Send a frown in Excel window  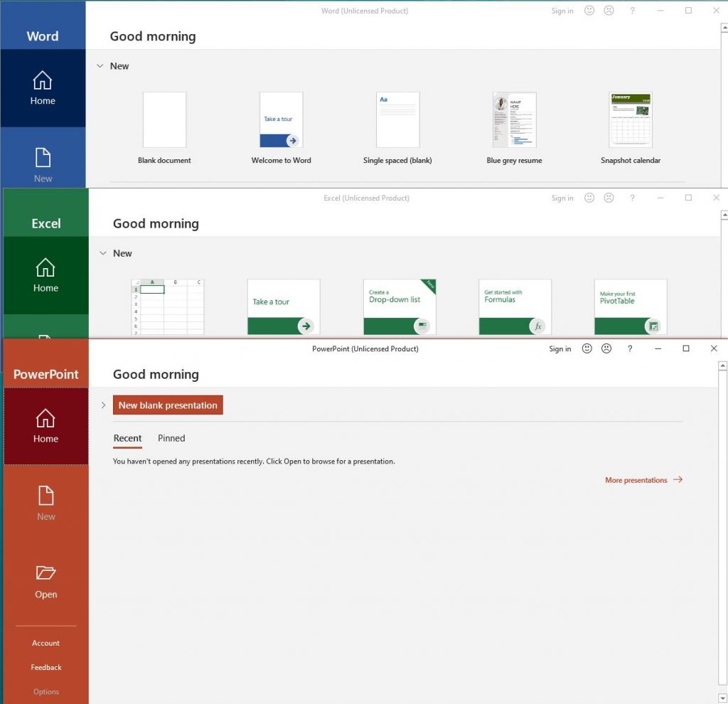tap(609, 198)
